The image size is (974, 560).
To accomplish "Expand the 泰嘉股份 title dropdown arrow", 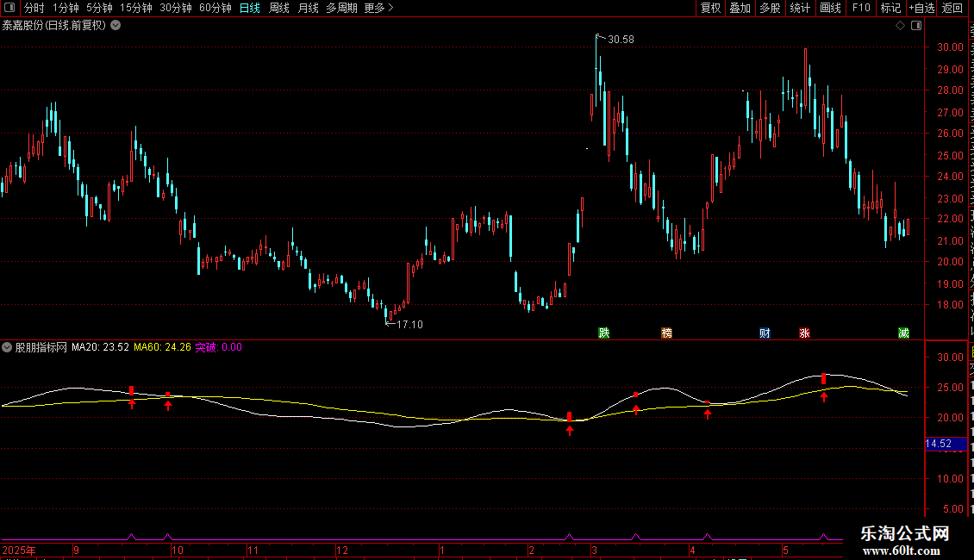I will (x=116, y=26).
